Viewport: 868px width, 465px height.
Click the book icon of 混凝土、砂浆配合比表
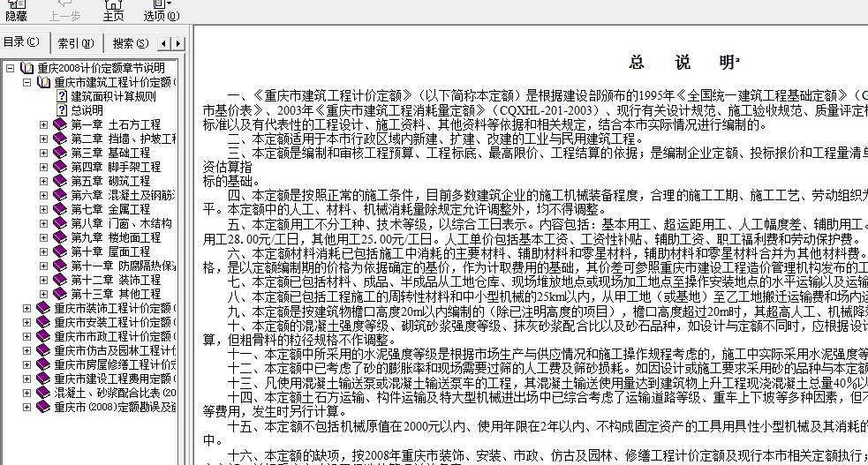click(x=43, y=393)
